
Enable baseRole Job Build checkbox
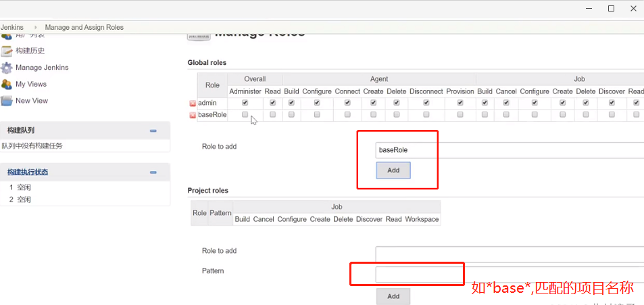coord(485,115)
